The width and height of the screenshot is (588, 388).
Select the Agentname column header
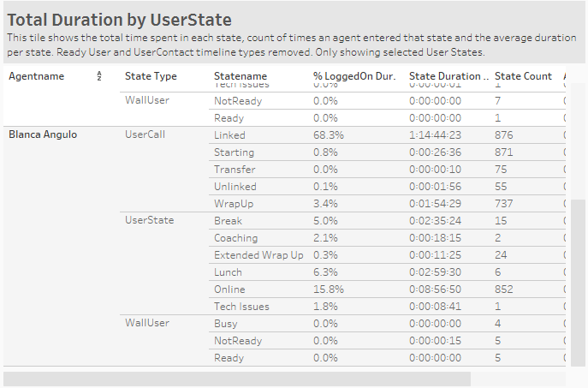tap(36, 76)
